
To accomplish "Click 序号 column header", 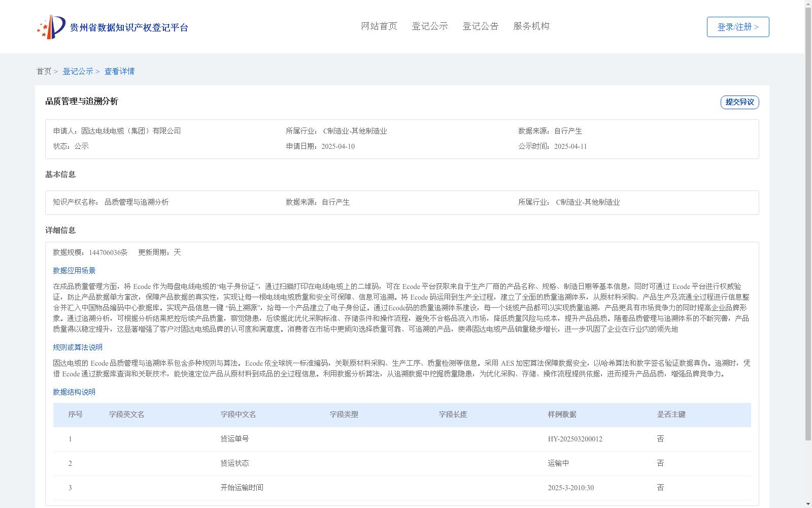I will (x=76, y=415).
